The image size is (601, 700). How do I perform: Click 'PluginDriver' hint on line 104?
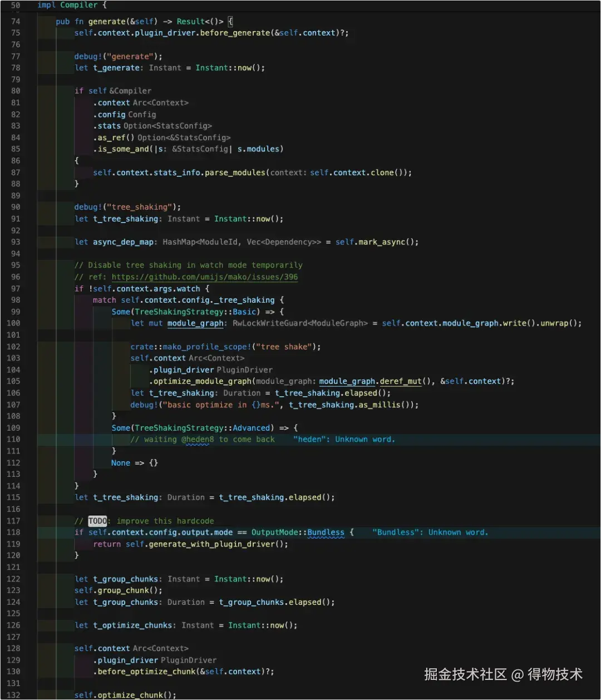click(245, 369)
